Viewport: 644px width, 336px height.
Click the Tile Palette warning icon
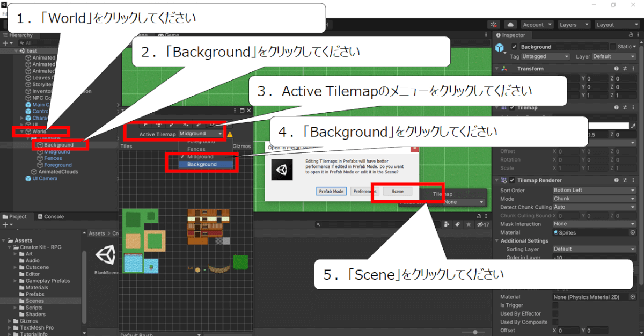[x=230, y=134]
